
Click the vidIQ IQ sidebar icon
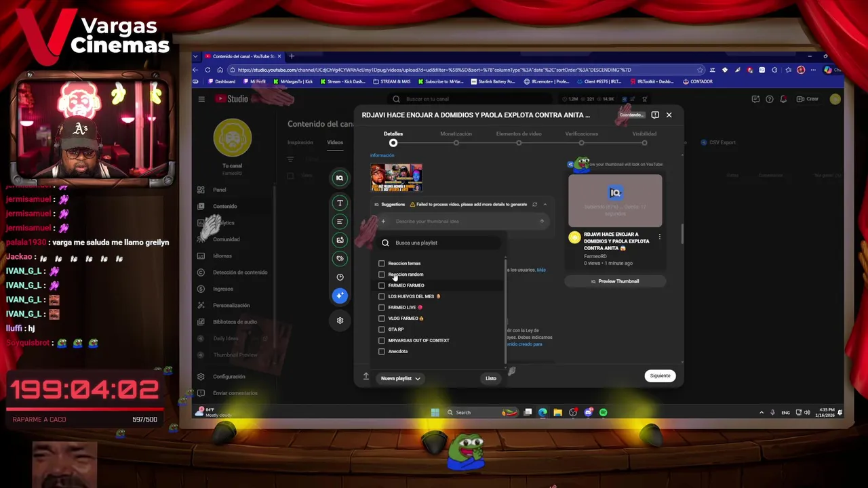click(x=340, y=178)
